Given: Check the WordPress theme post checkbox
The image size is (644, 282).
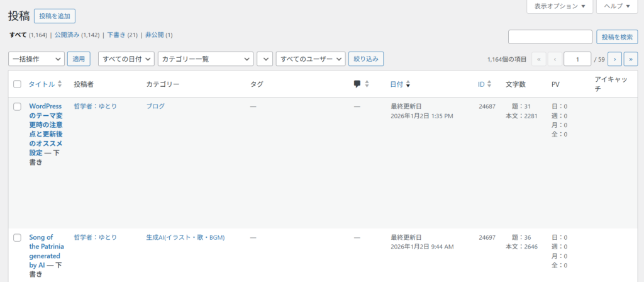Looking at the screenshot, I should 17,106.
